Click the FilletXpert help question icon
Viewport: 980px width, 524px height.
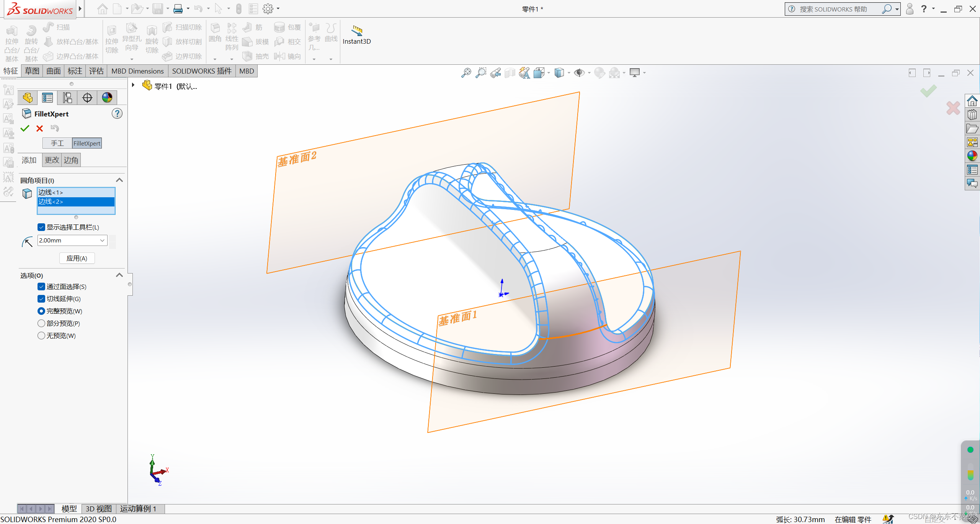point(117,113)
